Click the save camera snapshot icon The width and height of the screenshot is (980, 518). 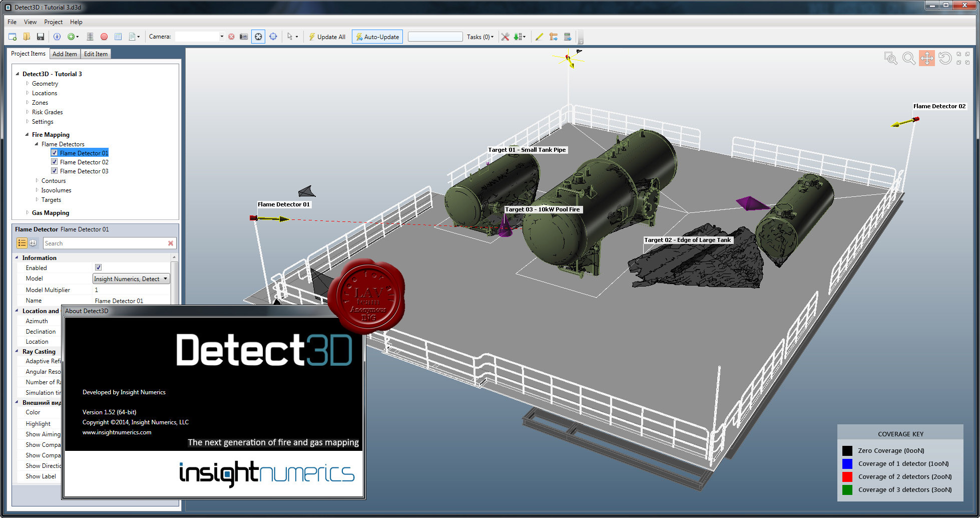click(244, 37)
